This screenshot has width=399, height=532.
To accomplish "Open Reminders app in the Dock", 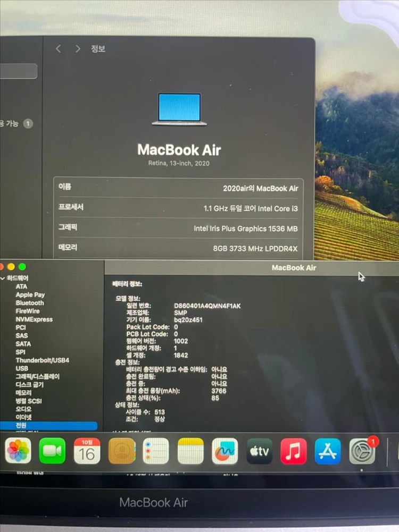I will (156, 451).
